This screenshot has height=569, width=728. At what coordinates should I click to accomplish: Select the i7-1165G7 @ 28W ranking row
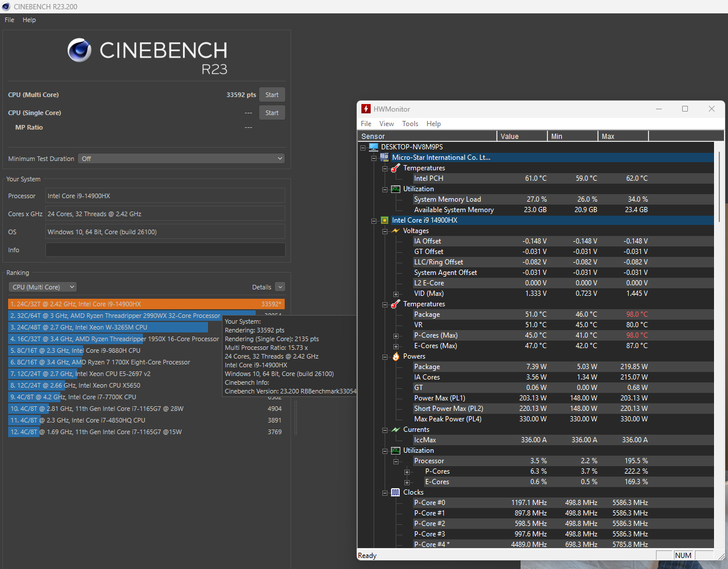pos(146,409)
